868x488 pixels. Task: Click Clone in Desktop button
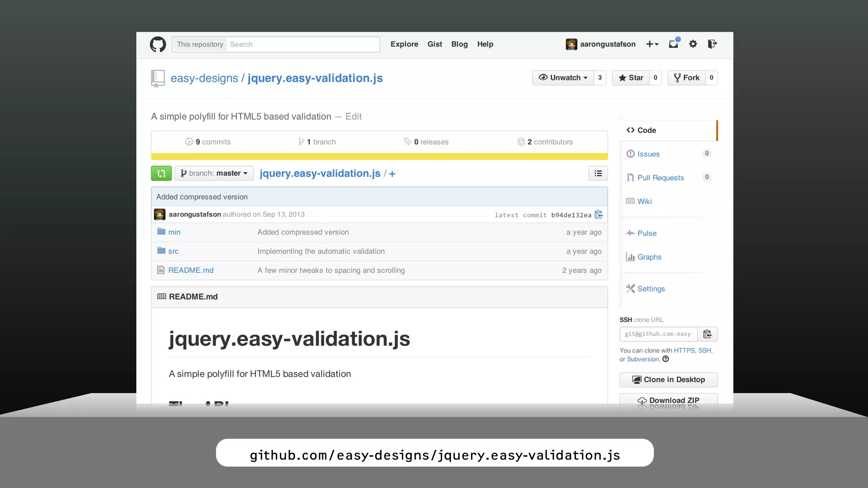tap(669, 380)
